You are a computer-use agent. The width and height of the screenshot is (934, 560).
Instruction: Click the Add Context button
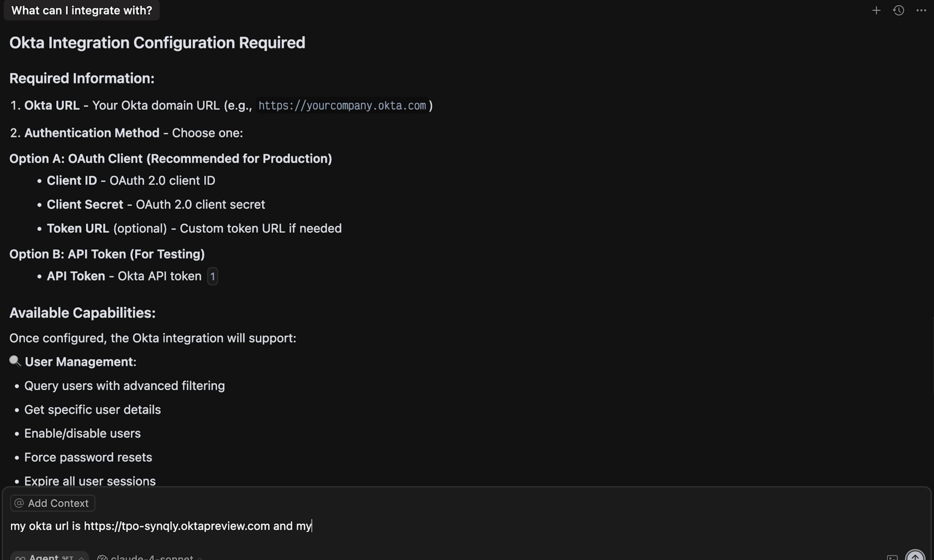53,503
